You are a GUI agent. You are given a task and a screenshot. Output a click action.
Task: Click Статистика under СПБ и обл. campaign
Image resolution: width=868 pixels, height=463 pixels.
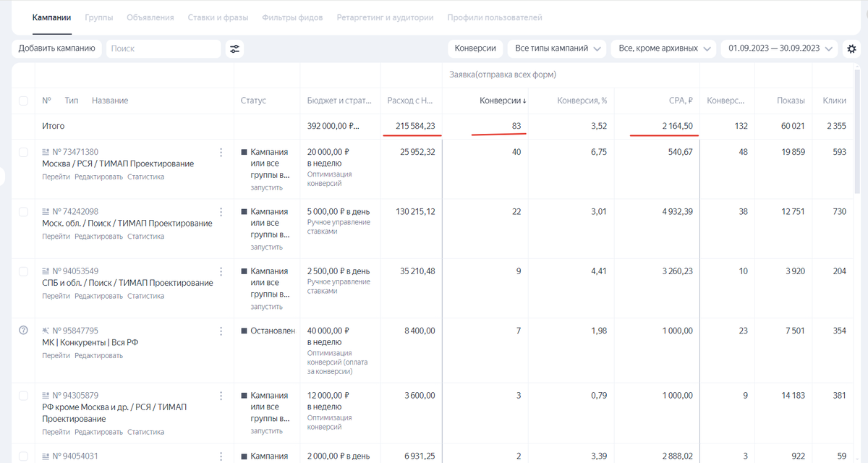[145, 296]
